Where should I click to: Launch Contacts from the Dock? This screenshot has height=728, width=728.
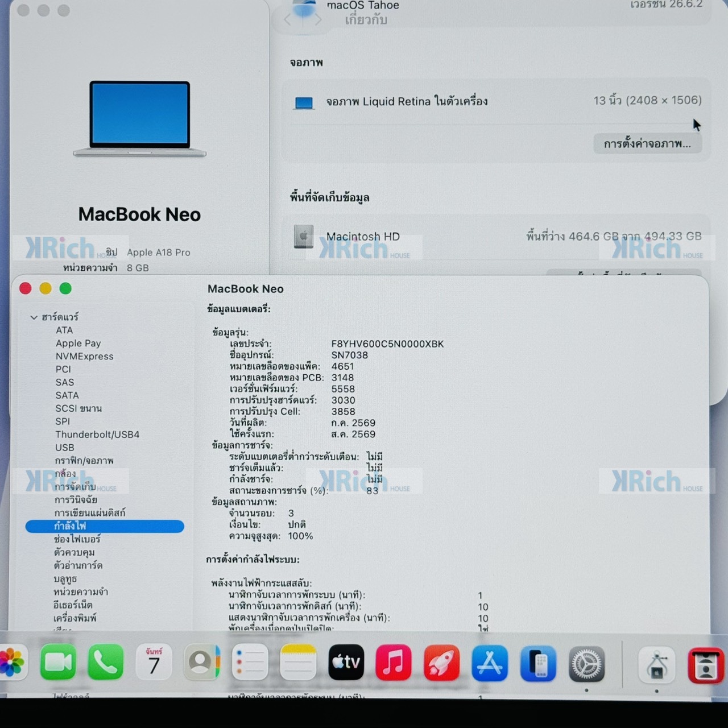coord(201,662)
